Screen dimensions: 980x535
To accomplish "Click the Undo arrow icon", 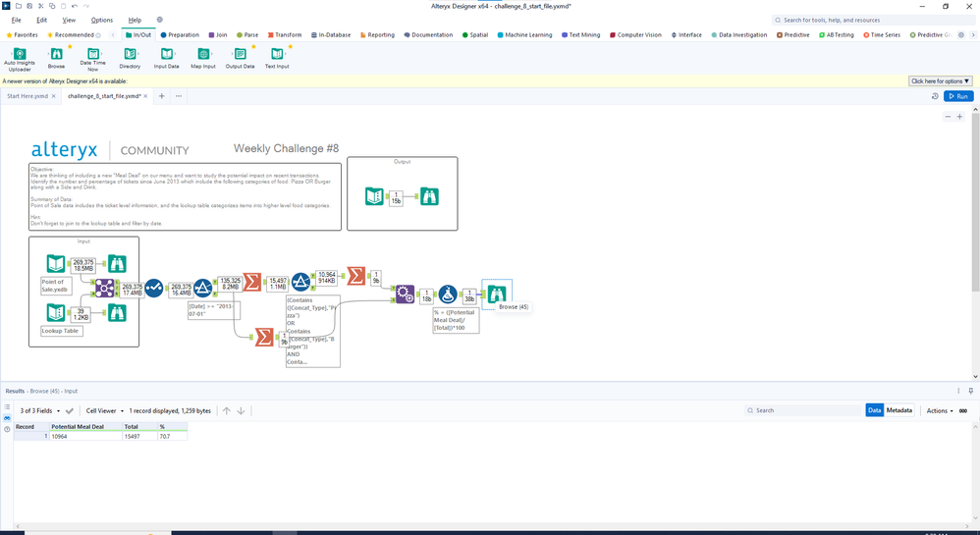I will click(x=75, y=6).
